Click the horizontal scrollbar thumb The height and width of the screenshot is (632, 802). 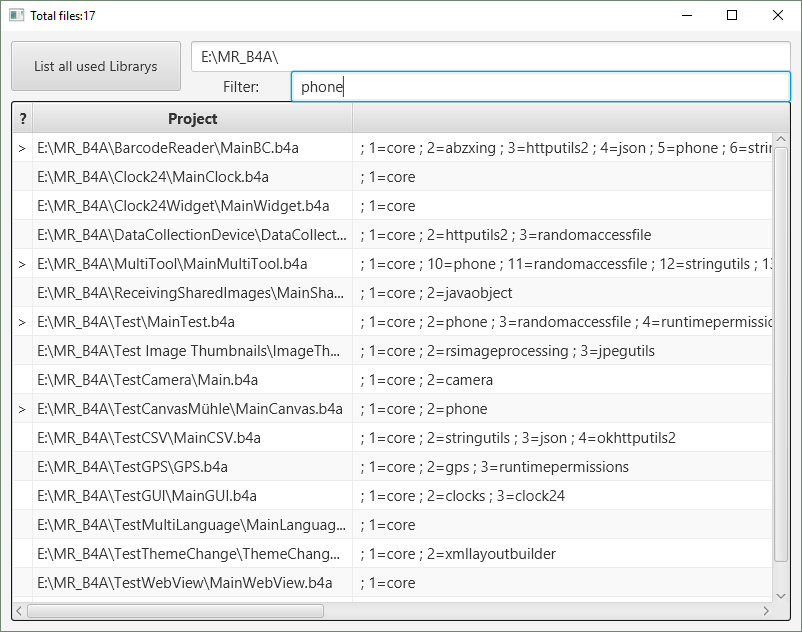click(175, 611)
